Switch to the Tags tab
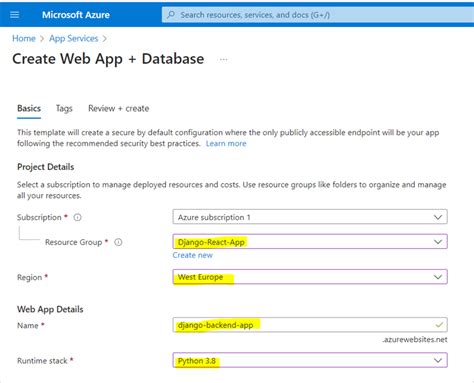 pyautogui.click(x=64, y=109)
